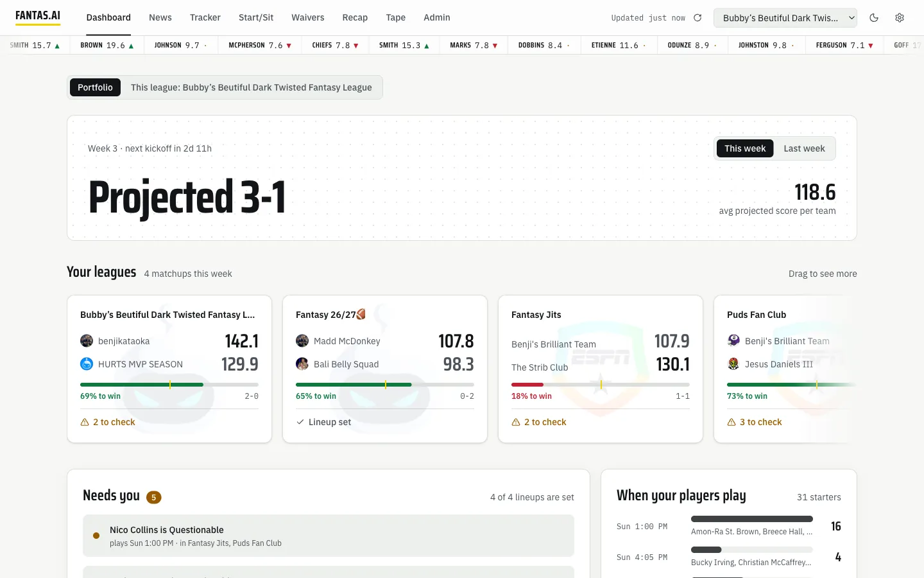
Task: Click warning icon in Bubby's league card
Action: (85, 422)
